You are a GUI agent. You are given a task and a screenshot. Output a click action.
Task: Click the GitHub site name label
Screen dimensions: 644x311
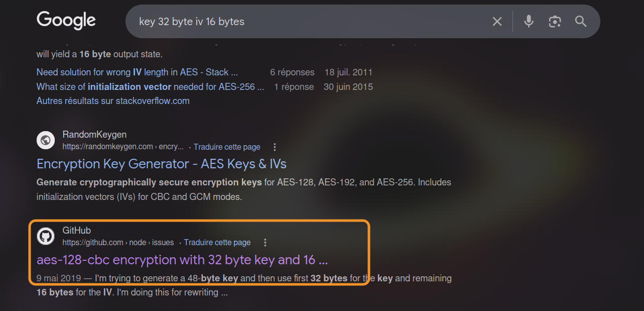tap(76, 231)
